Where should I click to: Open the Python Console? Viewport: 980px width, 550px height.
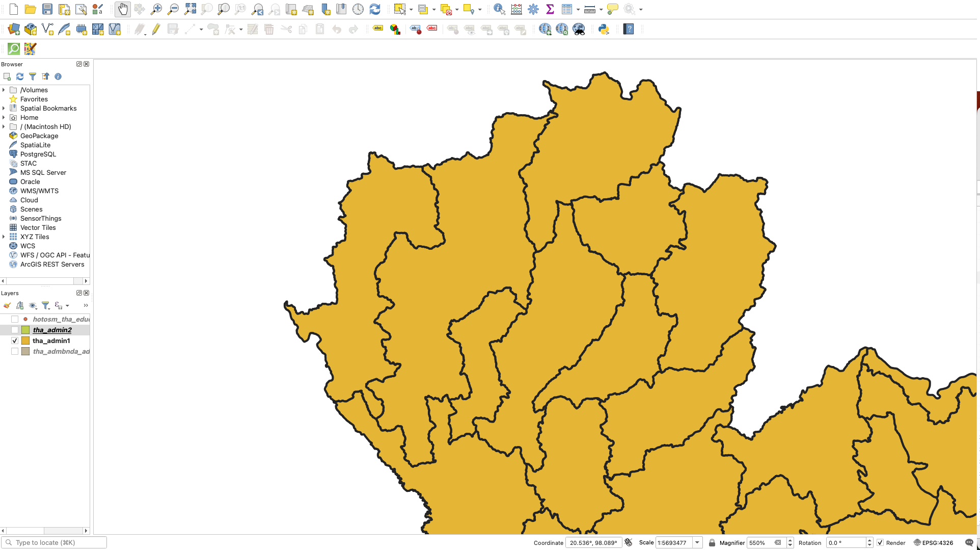tap(604, 30)
